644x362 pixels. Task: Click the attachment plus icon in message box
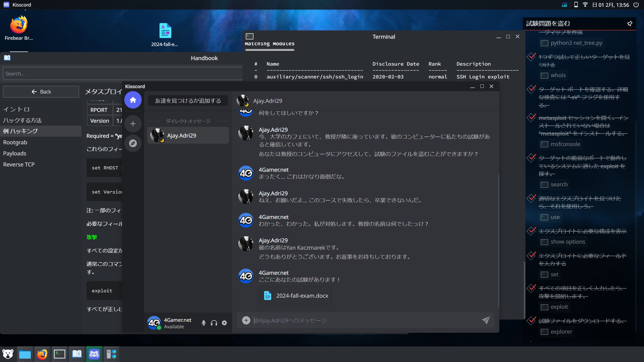pos(246,320)
